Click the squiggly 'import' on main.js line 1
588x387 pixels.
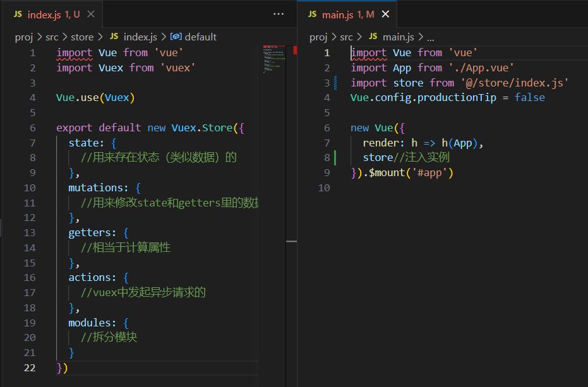368,53
